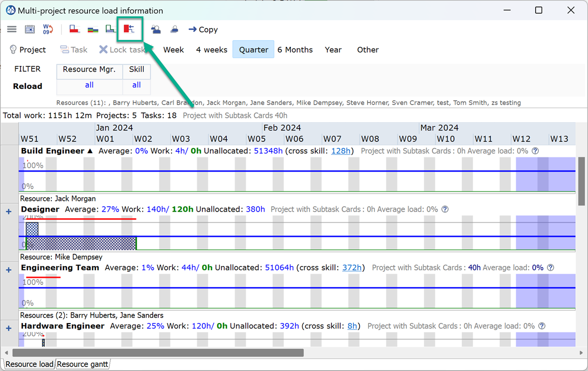Open Hardware Engineer cross skill 8h link
This screenshot has width=588, height=371.
click(x=352, y=326)
